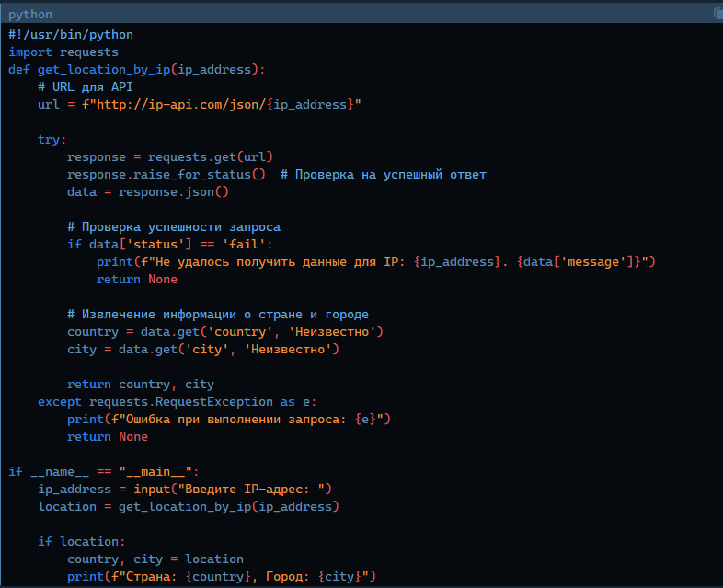723x588 pixels.
Task: Click "city = data.get('city', ...)" line
Action: point(203,350)
